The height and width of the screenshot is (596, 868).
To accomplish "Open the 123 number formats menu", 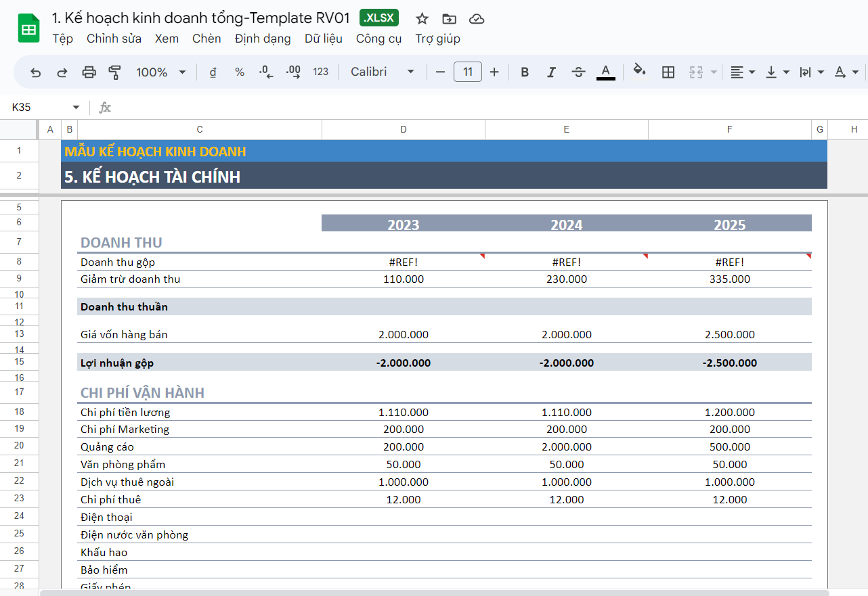I will coord(321,72).
